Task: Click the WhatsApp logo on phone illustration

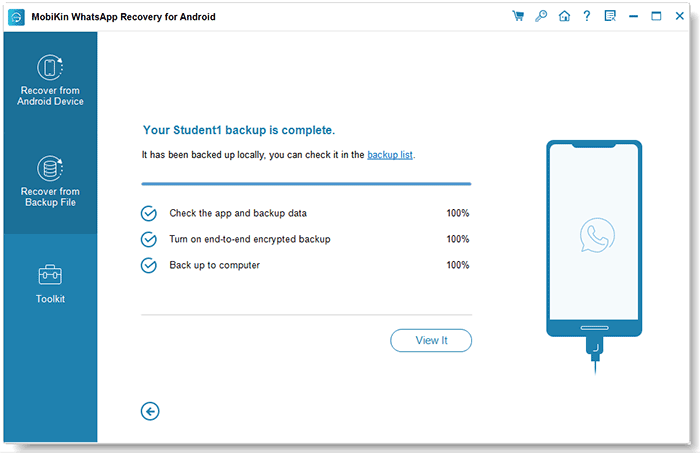Action: (x=597, y=235)
